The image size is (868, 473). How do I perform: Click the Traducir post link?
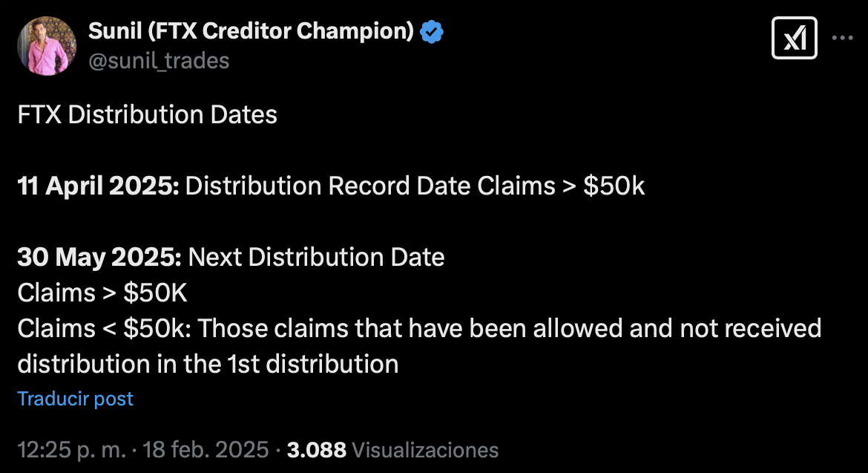(76, 399)
